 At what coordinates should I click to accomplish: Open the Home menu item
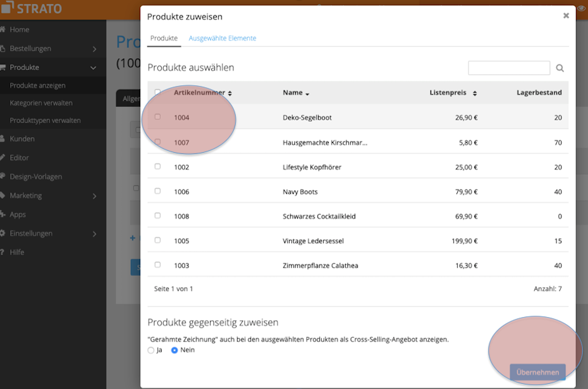(20, 30)
